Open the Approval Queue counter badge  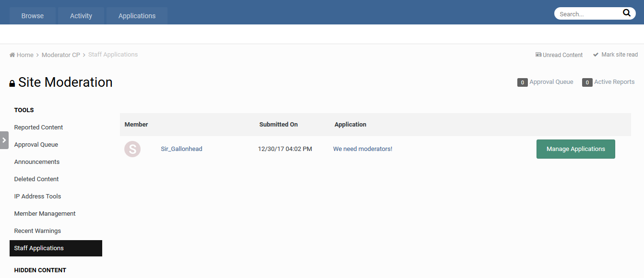[x=523, y=82]
